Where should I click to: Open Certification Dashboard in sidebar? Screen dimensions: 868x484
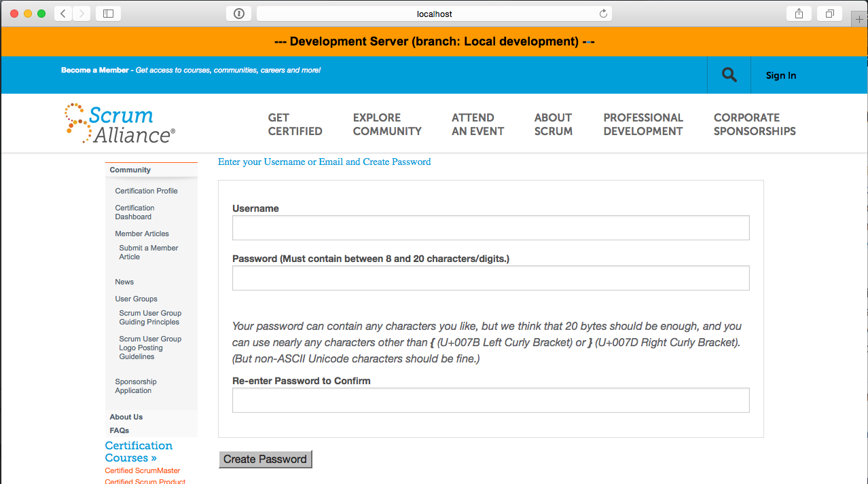tap(134, 212)
